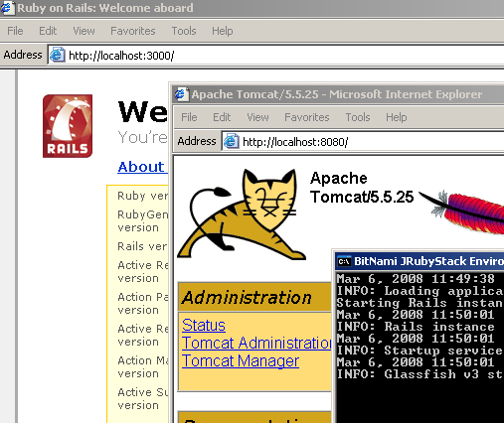Click console line 'INFO: Startup service'

[420, 351]
